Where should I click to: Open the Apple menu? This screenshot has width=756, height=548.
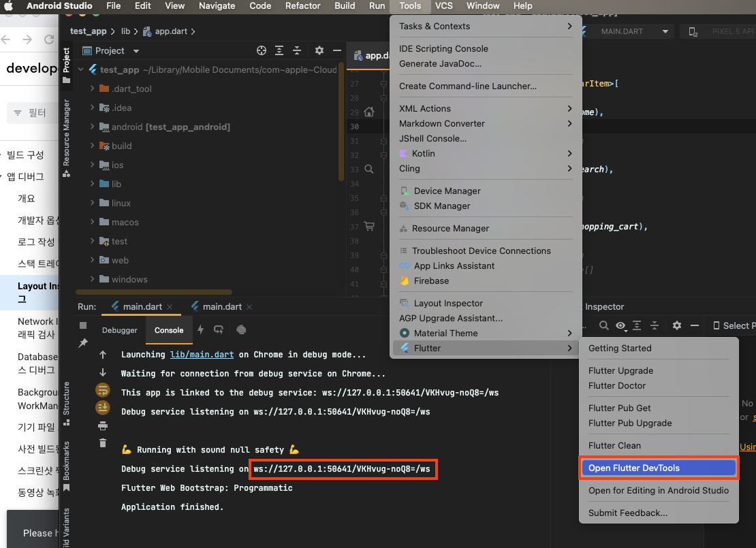coord(8,5)
